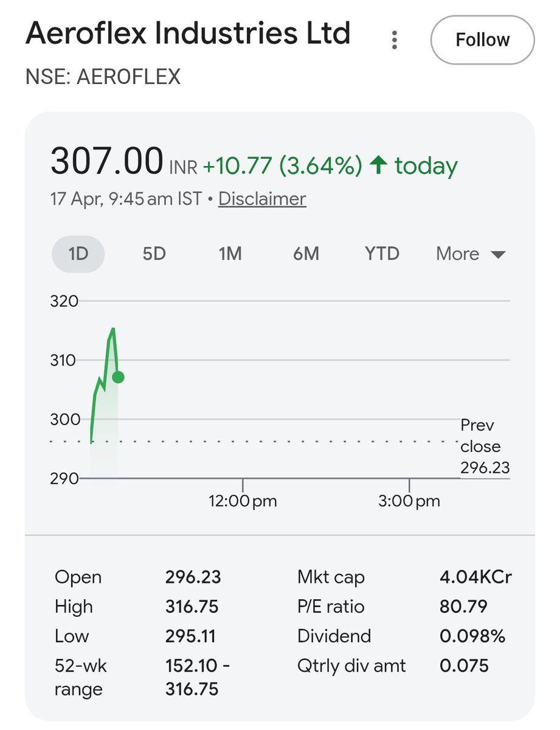Click the 3:00 pm time axis label
Screen dimensions: 560x730
(409, 501)
